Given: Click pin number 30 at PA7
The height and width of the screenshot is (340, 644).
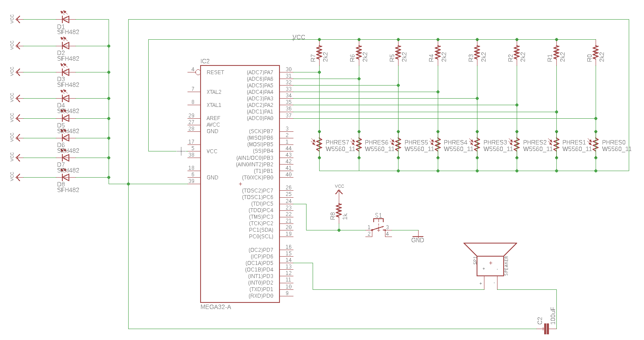Looking at the screenshot, I should coord(288,69).
